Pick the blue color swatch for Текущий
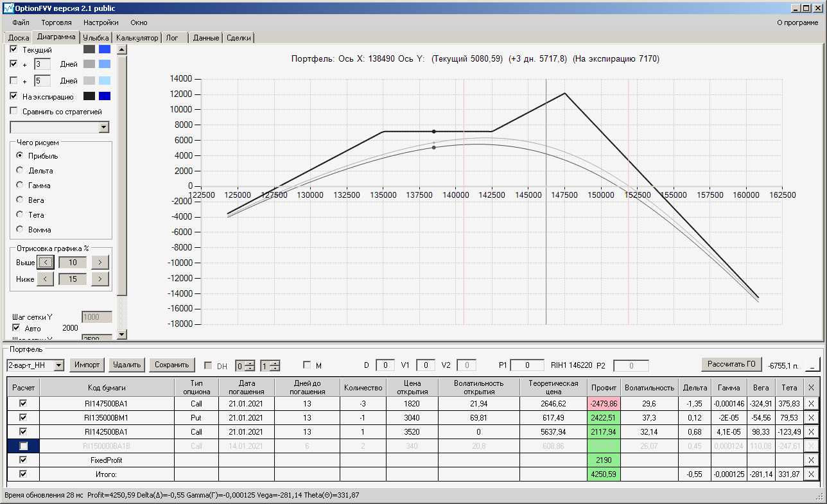 [105, 49]
